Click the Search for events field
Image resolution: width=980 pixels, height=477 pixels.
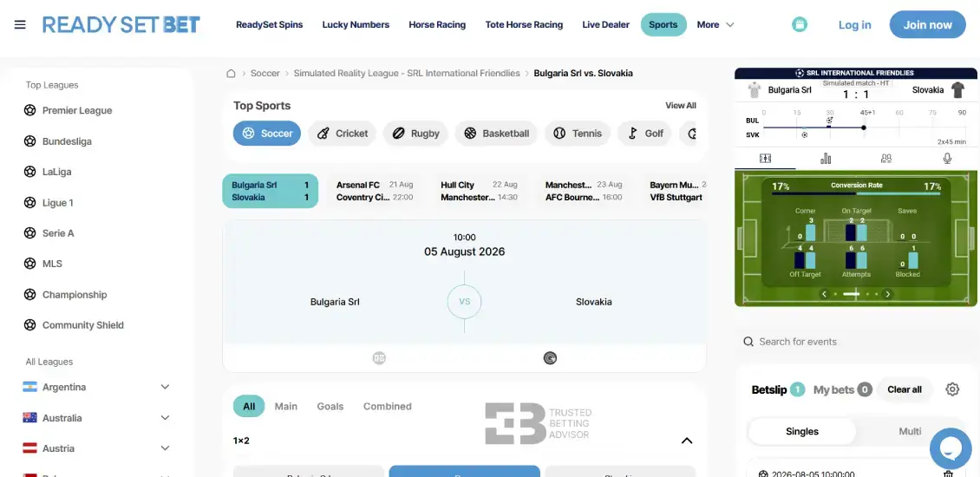pyautogui.click(x=856, y=342)
